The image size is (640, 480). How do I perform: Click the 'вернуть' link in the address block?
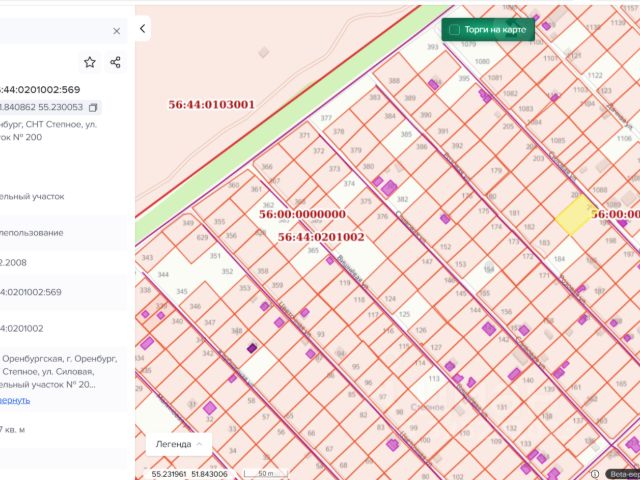click(15, 400)
